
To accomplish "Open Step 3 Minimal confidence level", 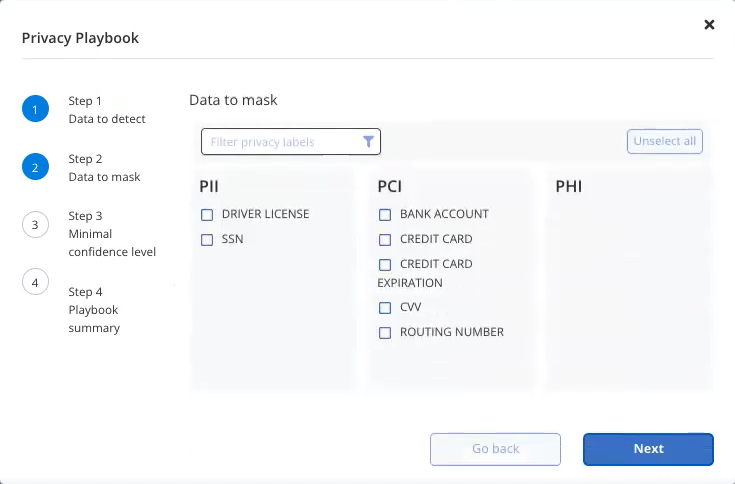I will (x=112, y=234).
